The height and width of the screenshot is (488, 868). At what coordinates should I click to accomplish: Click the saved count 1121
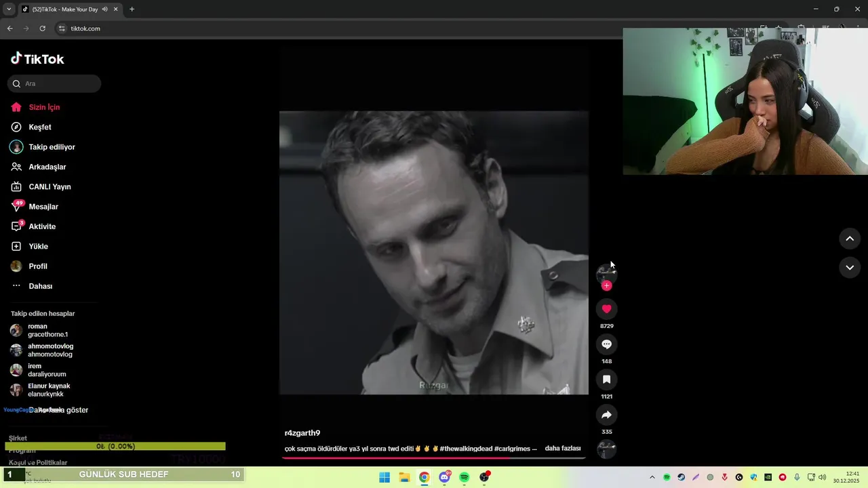coord(606,396)
